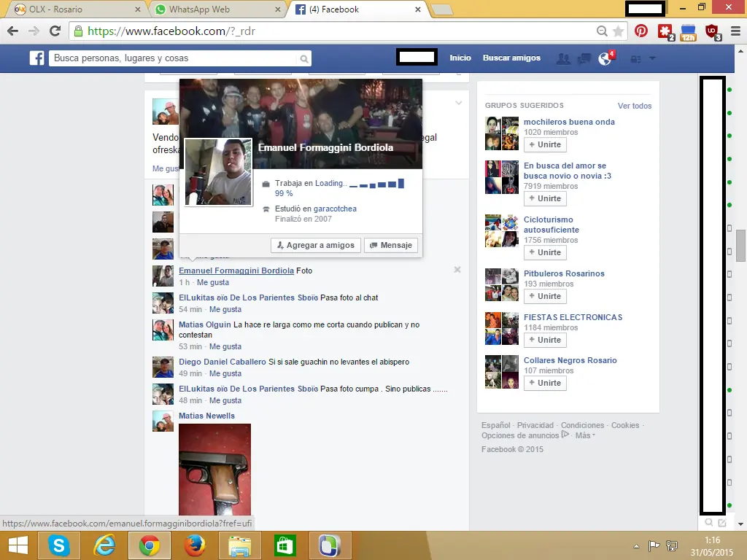Open the Chrome hamburger menu
The height and width of the screenshot is (560, 747).
click(735, 31)
